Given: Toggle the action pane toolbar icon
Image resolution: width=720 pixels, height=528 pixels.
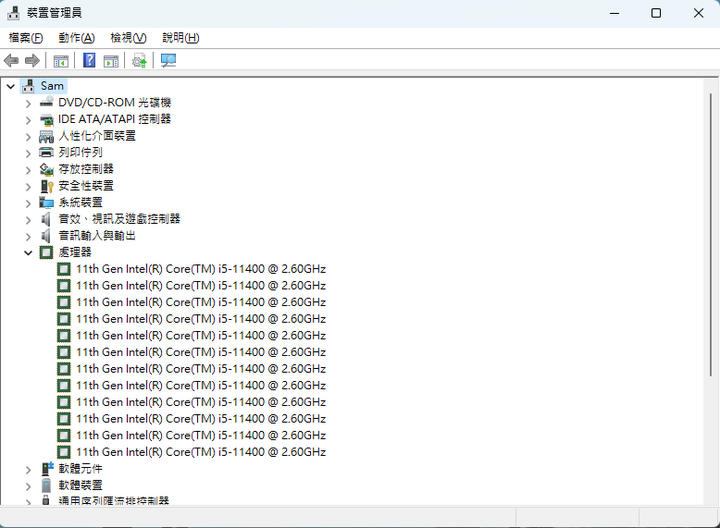Looking at the screenshot, I should pos(111,61).
